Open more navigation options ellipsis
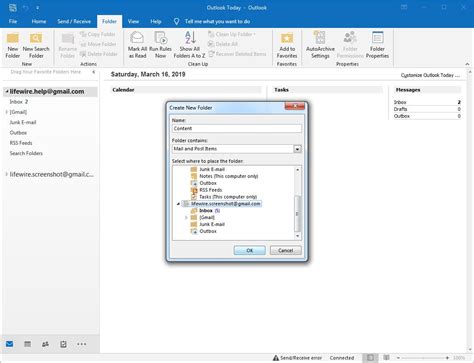Image resolution: width=474 pixels, height=363 pixels. (x=82, y=344)
